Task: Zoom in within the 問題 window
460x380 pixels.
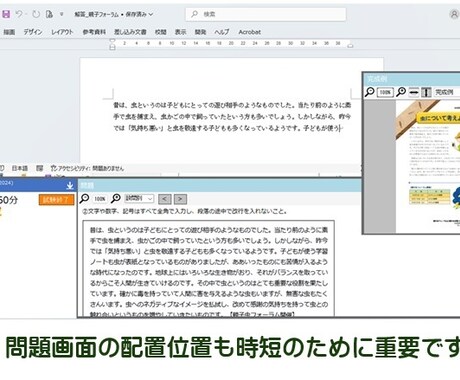Action: [x=116, y=199]
